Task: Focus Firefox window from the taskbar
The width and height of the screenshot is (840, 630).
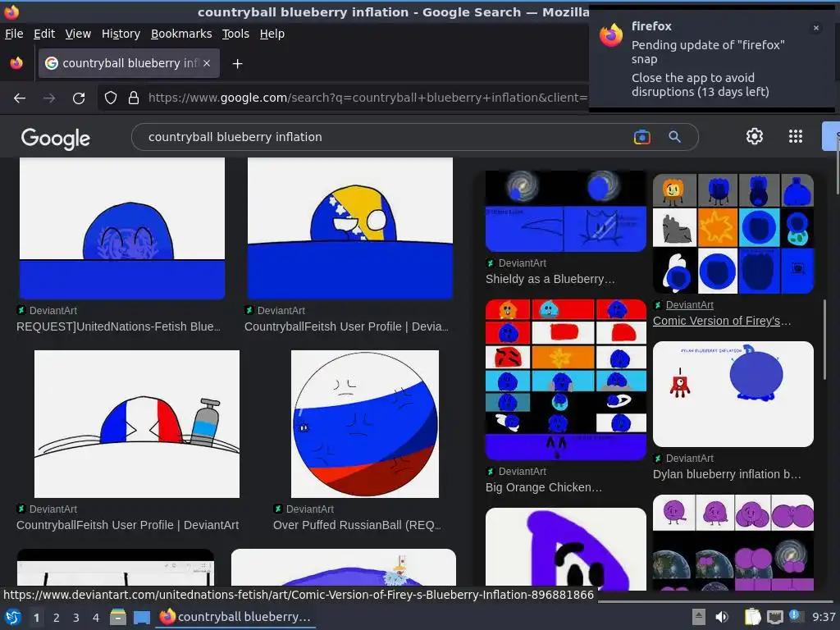Action: (235, 617)
